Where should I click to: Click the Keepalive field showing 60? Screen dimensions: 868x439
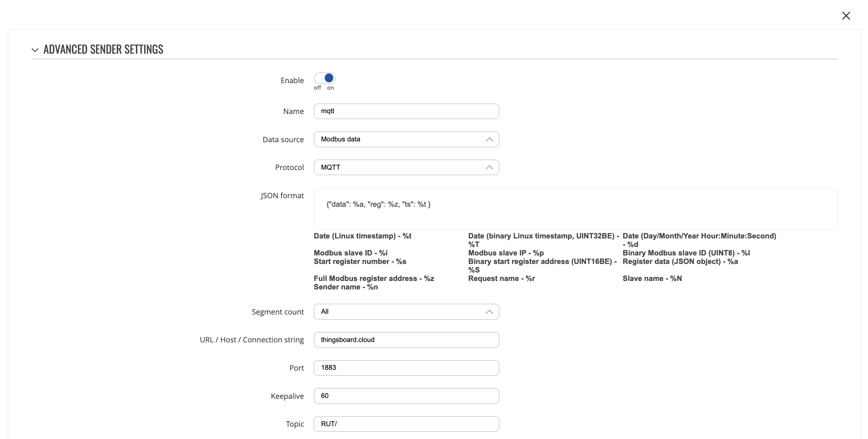point(406,396)
